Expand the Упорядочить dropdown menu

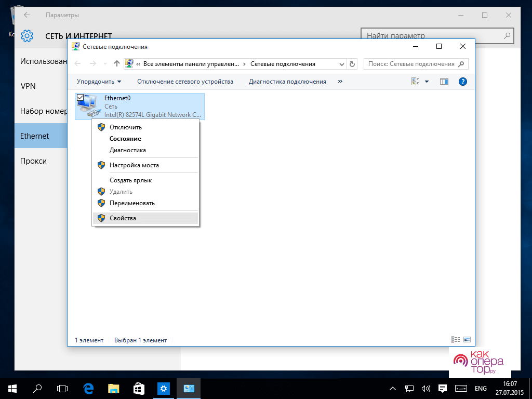click(99, 82)
